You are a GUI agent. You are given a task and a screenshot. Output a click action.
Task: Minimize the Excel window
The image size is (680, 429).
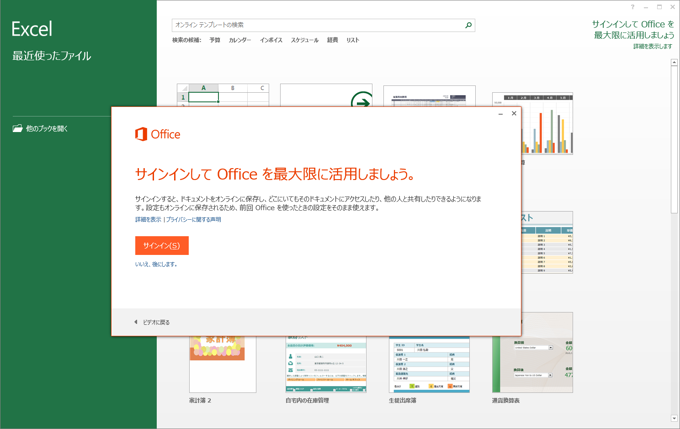(646, 7)
